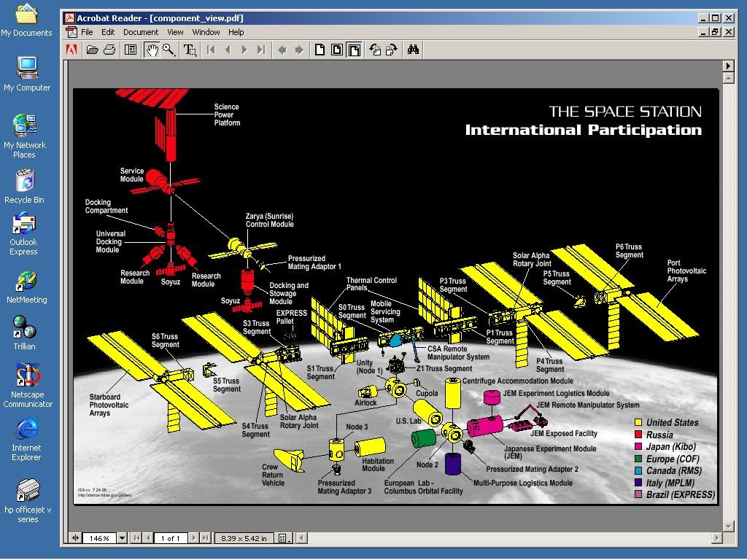Screen dimensions: 747x560
Task: Click the vertical scrollbar up arrow
Action: click(728, 77)
